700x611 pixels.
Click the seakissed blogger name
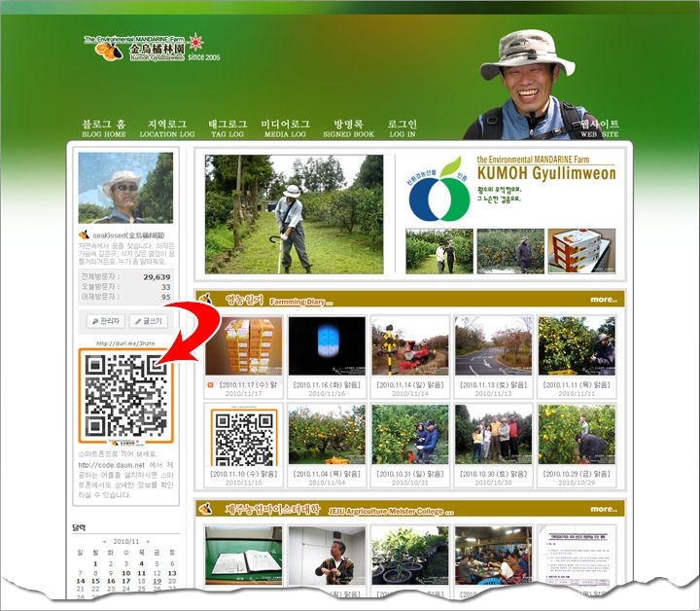[128, 234]
